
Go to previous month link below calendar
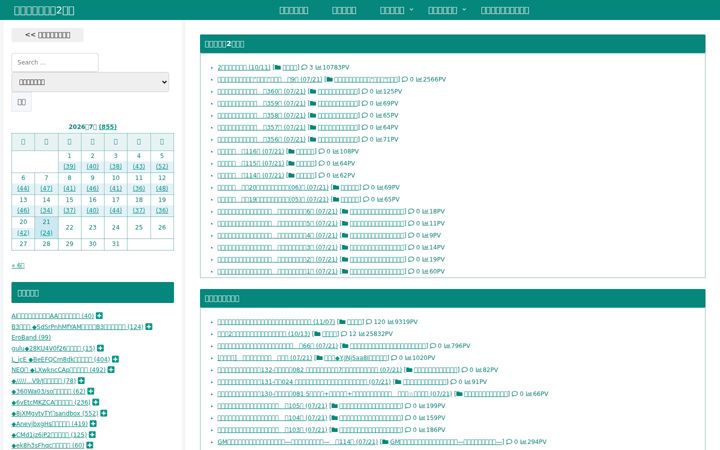18,265
